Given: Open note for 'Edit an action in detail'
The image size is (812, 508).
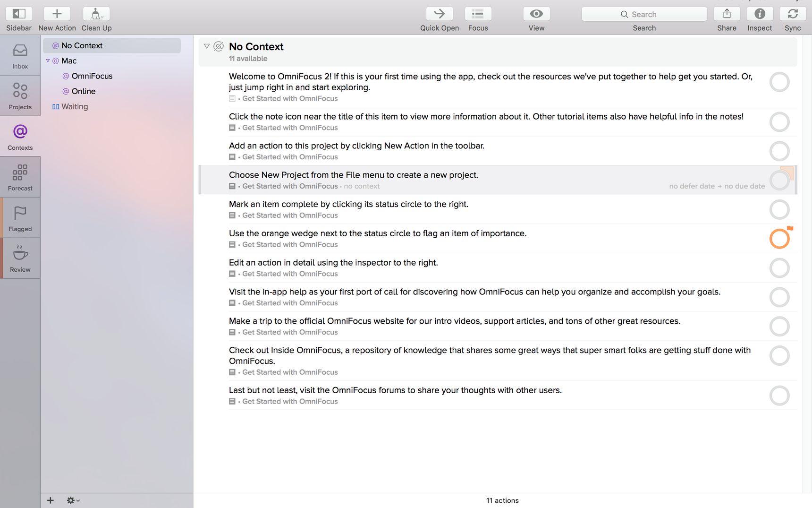Looking at the screenshot, I should click(x=232, y=274).
